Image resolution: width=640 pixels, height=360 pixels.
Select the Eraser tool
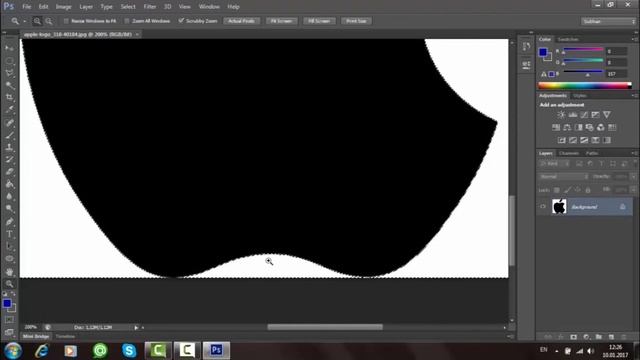9,172
